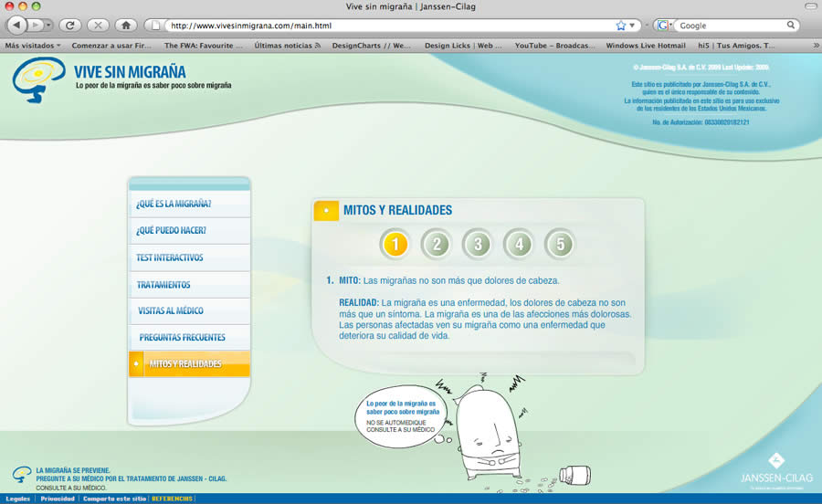Click the 'VIVE SIN MIGRAÑA' title text
The height and width of the screenshot is (504, 822).
point(130,72)
